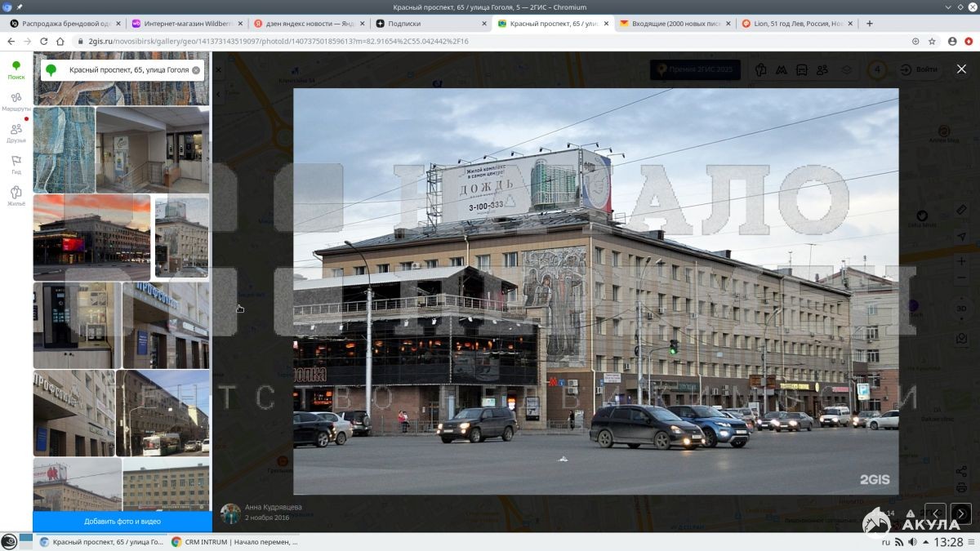Select the trolleybus street photo thumbnail
The image size is (980, 551).
point(163,413)
